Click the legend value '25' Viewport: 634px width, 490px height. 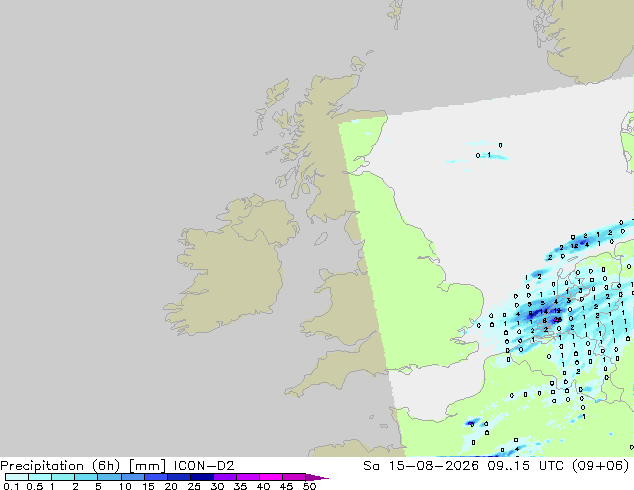[194, 486]
